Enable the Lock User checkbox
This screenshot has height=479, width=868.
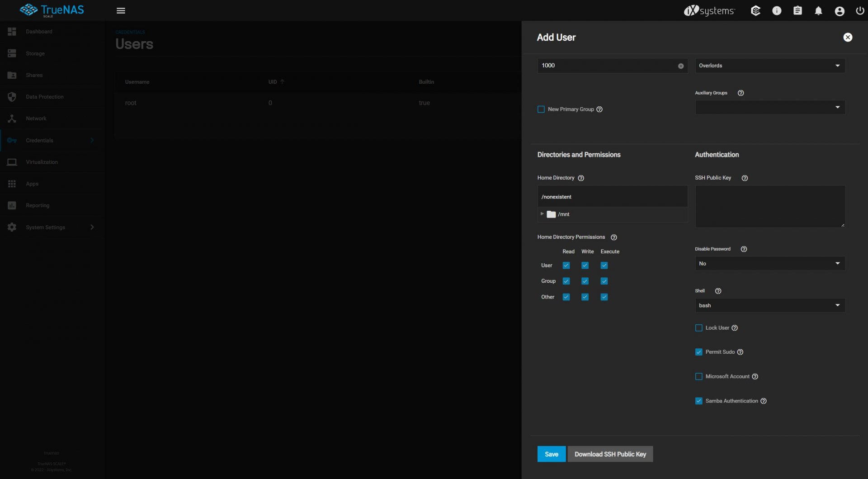(x=699, y=328)
